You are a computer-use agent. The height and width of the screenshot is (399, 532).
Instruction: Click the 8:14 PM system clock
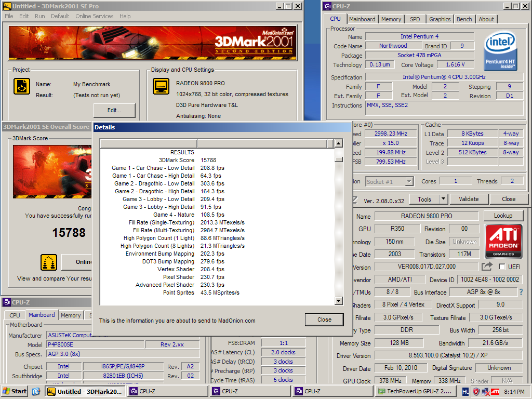point(514,392)
